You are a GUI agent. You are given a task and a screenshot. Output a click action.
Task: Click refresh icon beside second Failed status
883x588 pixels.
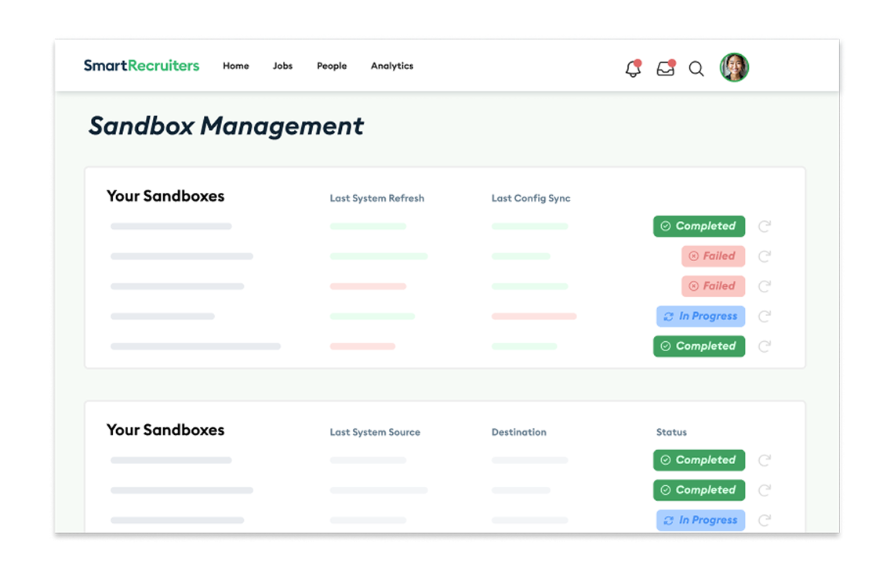[765, 286]
